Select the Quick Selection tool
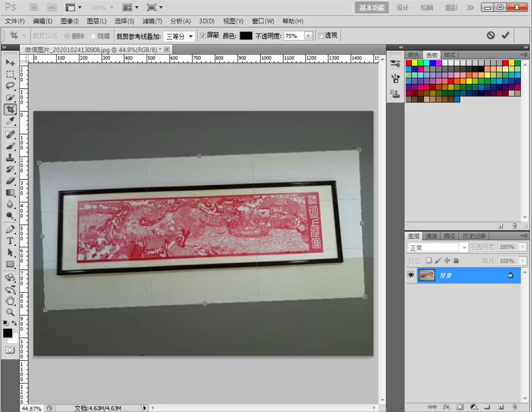 pos(10,98)
